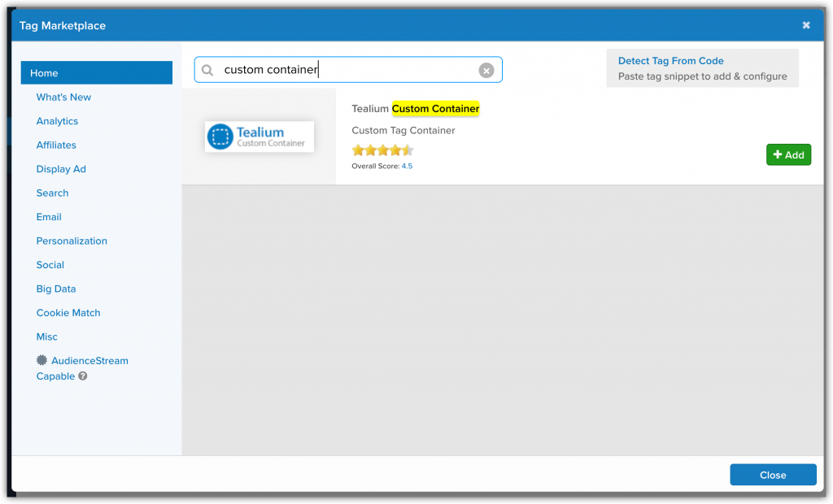Add the Tealium Custom Container tag
The width and height of the screenshot is (833, 504).
788,154
